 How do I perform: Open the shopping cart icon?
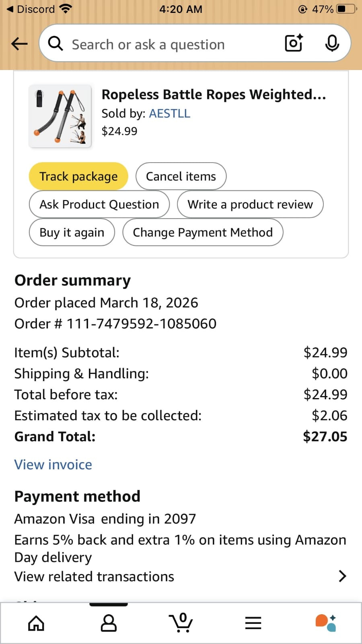click(x=181, y=622)
